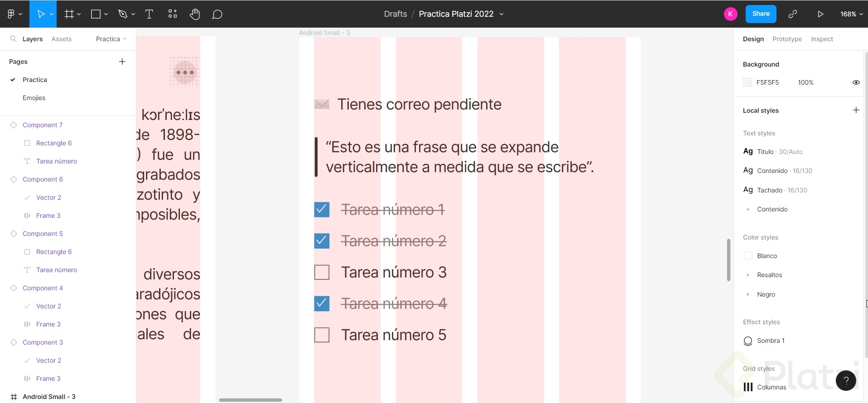This screenshot has height=403, width=868.
Task: Open the Figma main menu
Action: 14,14
